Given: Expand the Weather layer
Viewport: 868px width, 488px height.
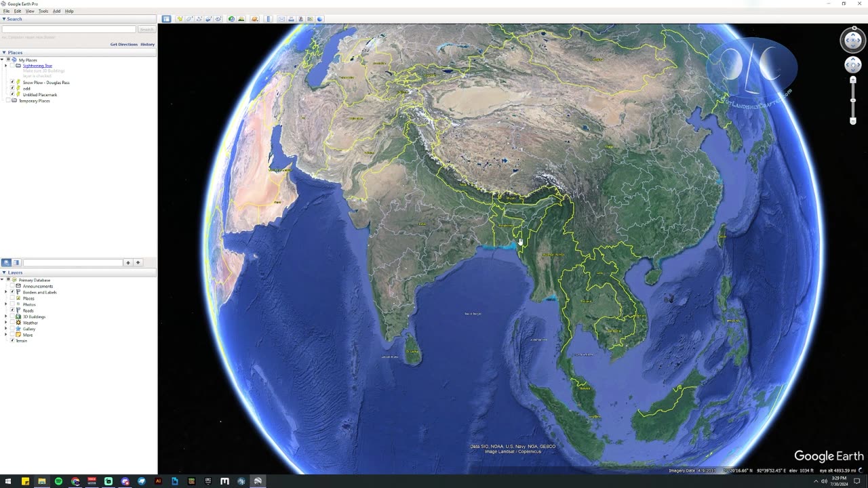Looking at the screenshot, I should coord(6,323).
